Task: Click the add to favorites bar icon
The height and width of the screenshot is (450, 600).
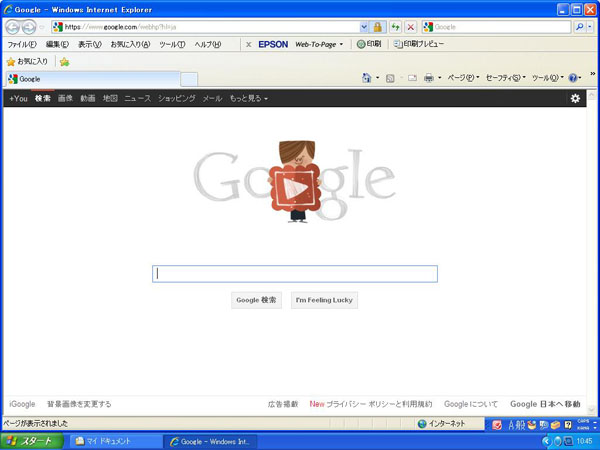Action: (x=64, y=62)
